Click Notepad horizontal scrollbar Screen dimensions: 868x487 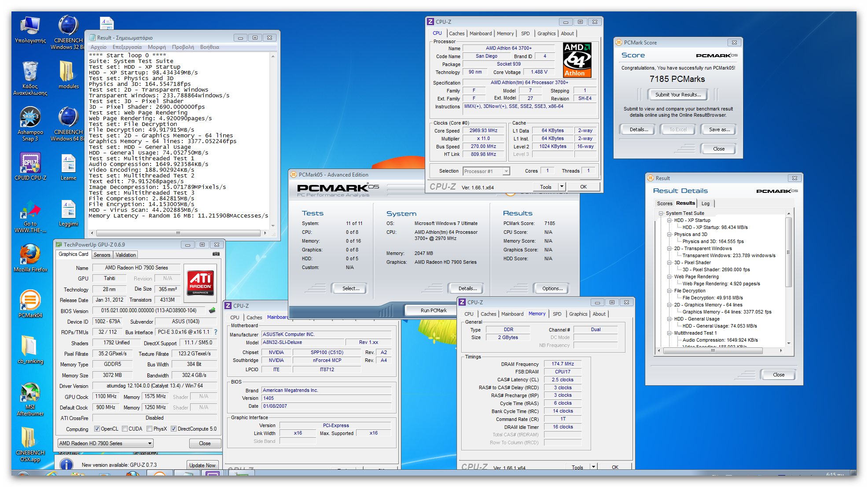[x=178, y=233]
